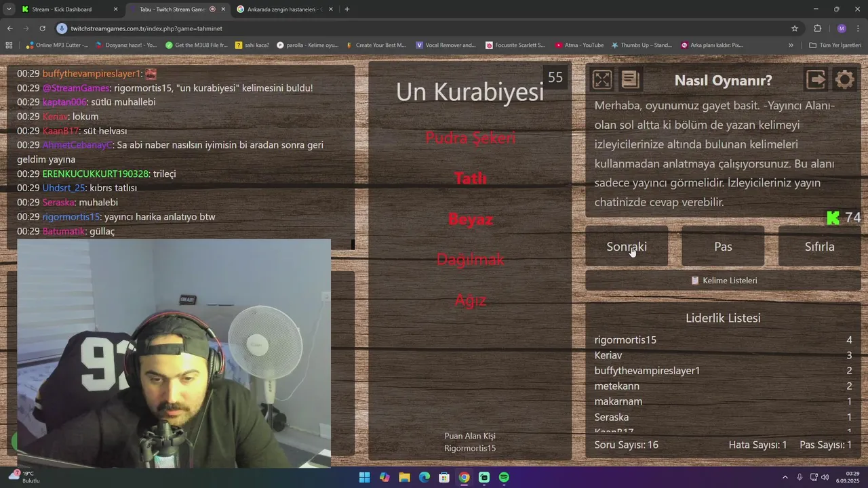This screenshot has height=488, width=868.
Task: Select the Tabu - Twitch Stream Games tab
Action: [178, 9]
